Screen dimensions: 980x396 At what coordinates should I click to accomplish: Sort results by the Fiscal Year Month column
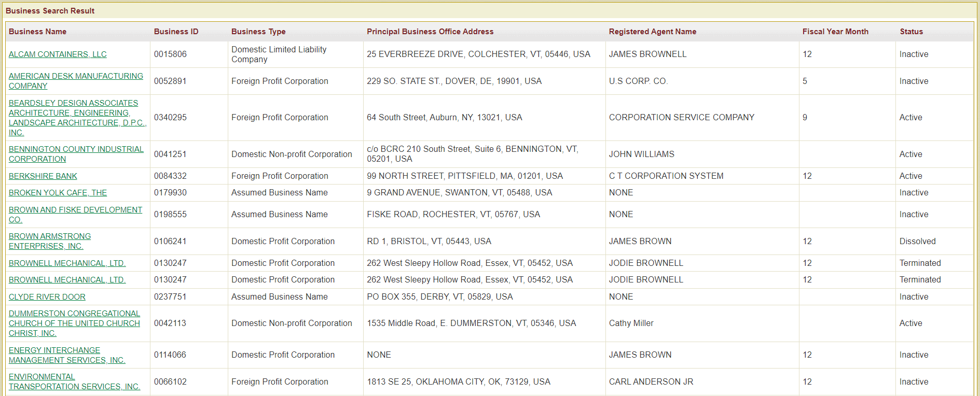(835, 32)
